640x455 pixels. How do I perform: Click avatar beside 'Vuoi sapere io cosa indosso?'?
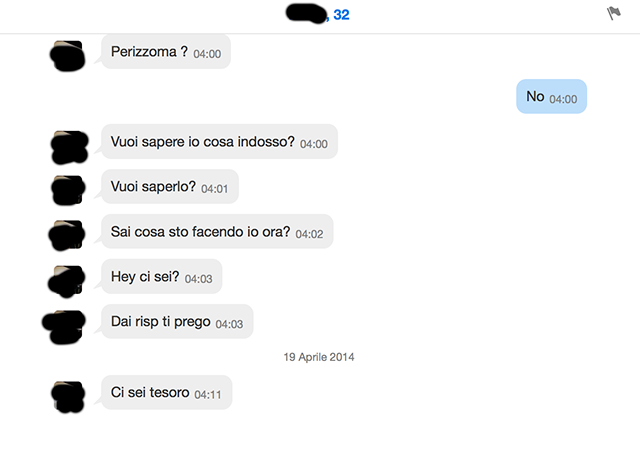pyautogui.click(x=69, y=147)
